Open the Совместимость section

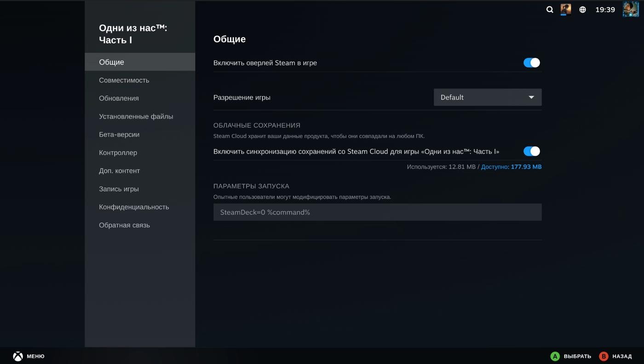coord(140,80)
